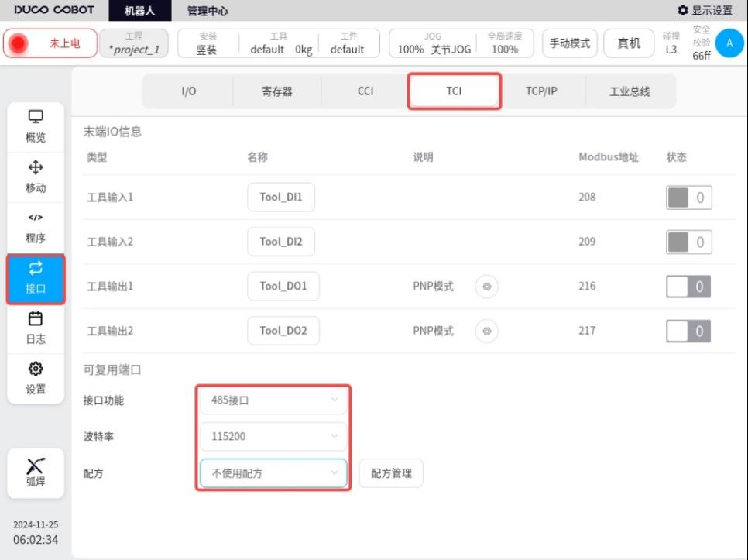Open the 日志 log sidebar icon
The width and height of the screenshot is (748, 560).
coord(36,328)
